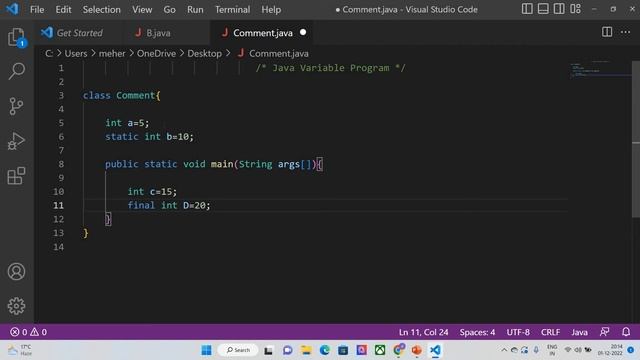
Task: Open the File menu
Action: coord(37,9)
